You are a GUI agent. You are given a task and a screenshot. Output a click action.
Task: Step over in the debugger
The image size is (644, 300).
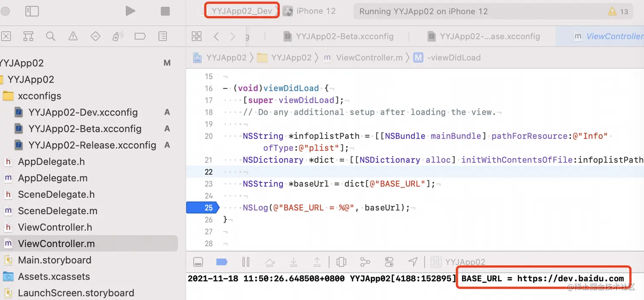click(x=270, y=262)
